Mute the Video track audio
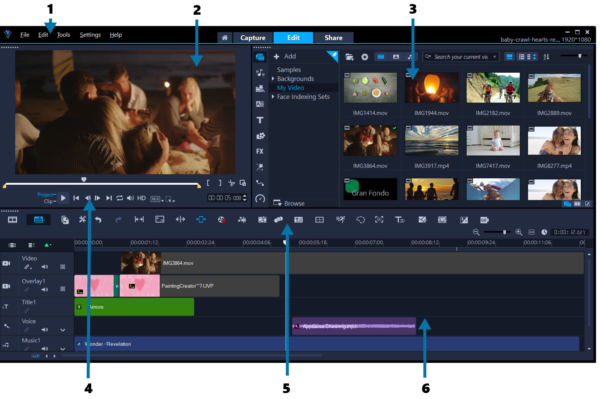The height and width of the screenshot is (399, 600). click(45, 267)
